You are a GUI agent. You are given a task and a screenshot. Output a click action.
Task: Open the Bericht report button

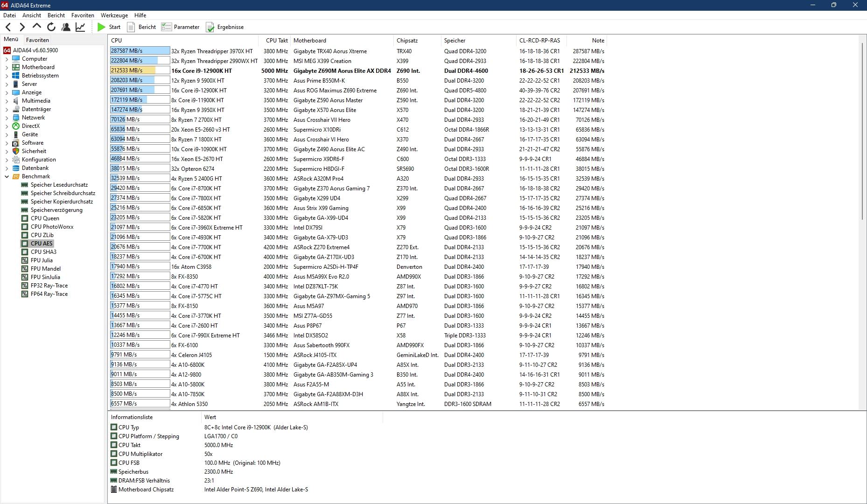pos(141,27)
